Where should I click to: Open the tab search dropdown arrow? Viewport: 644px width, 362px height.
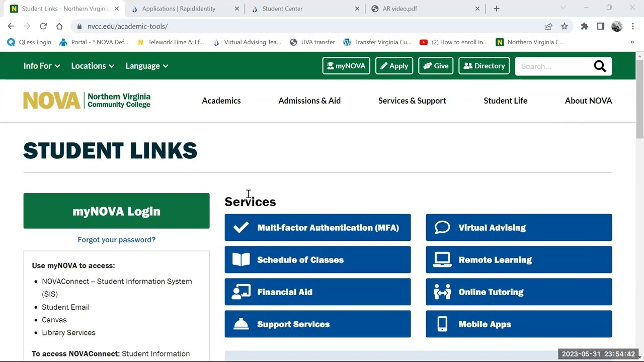(x=563, y=8)
